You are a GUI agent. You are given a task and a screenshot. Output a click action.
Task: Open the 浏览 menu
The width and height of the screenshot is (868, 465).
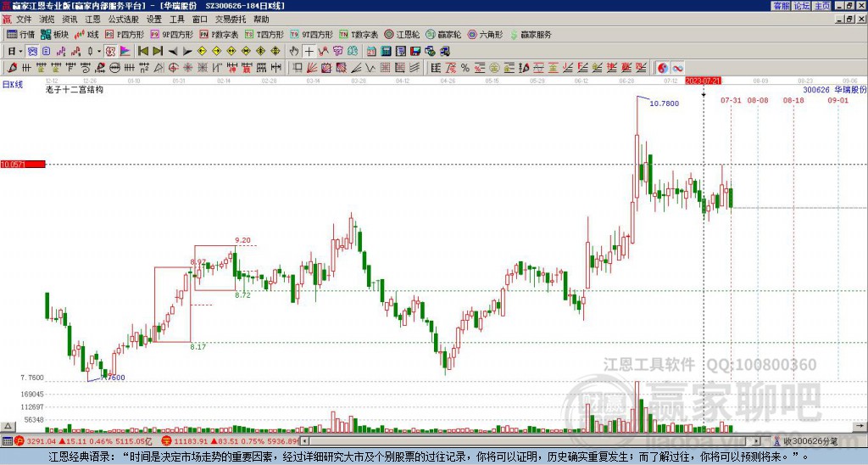pos(47,20)
